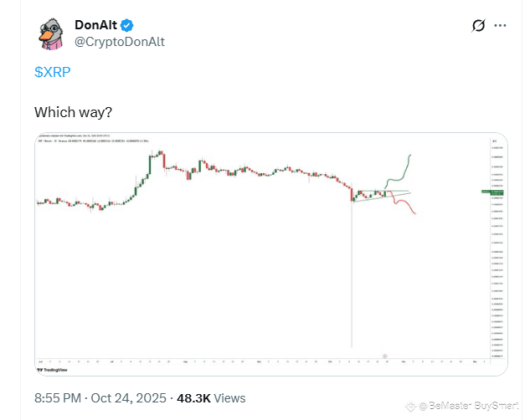Click the long lower wick candle
The height and width of the screenshot is (420, 525).
point(352,266)
